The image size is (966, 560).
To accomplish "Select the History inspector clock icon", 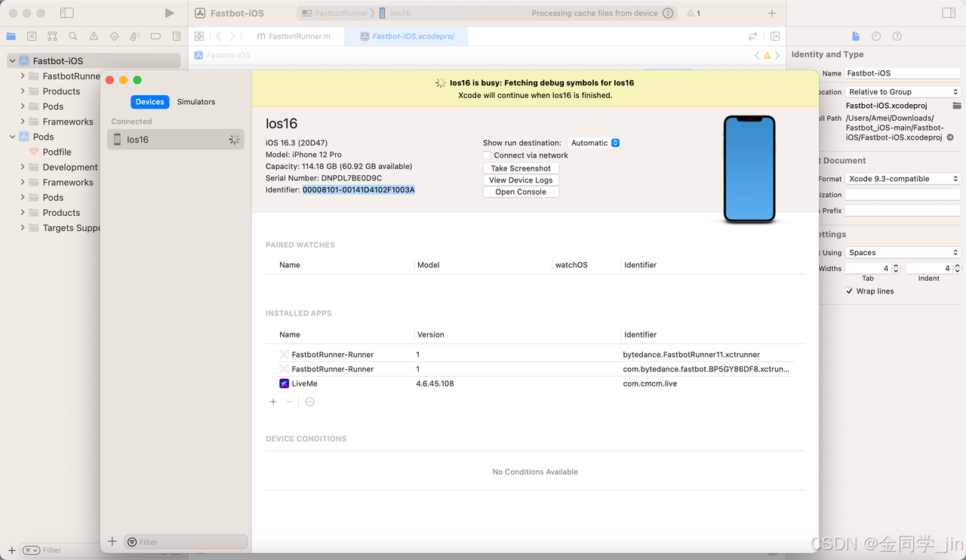I will tap(876, 36).
